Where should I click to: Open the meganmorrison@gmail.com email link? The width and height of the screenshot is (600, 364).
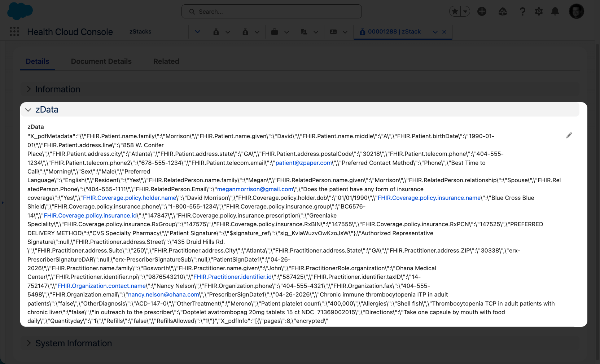click(255, 189)
